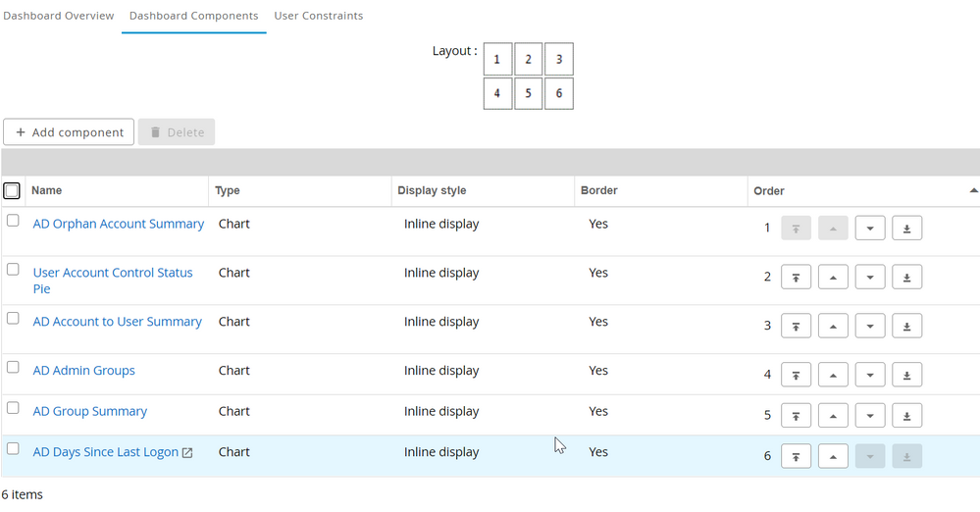This screenshot has height=512, width=980.
Task: Move AD Days Since Last Logon up
Action: point(833,456)
